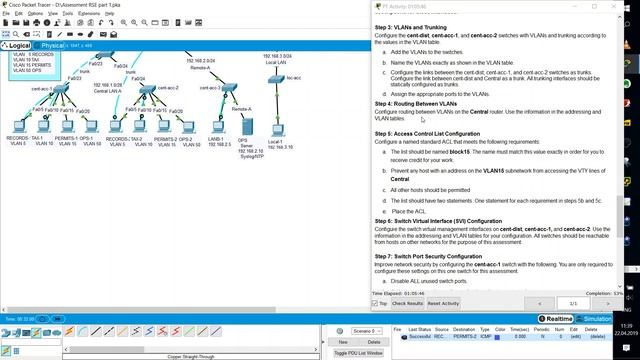Activate the Delete tool icon

27,34
